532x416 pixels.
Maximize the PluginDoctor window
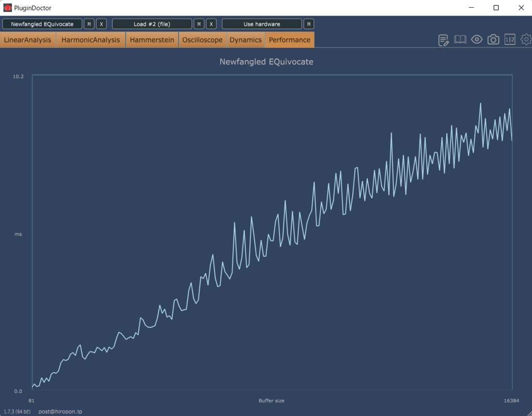(x=496, y=7)
